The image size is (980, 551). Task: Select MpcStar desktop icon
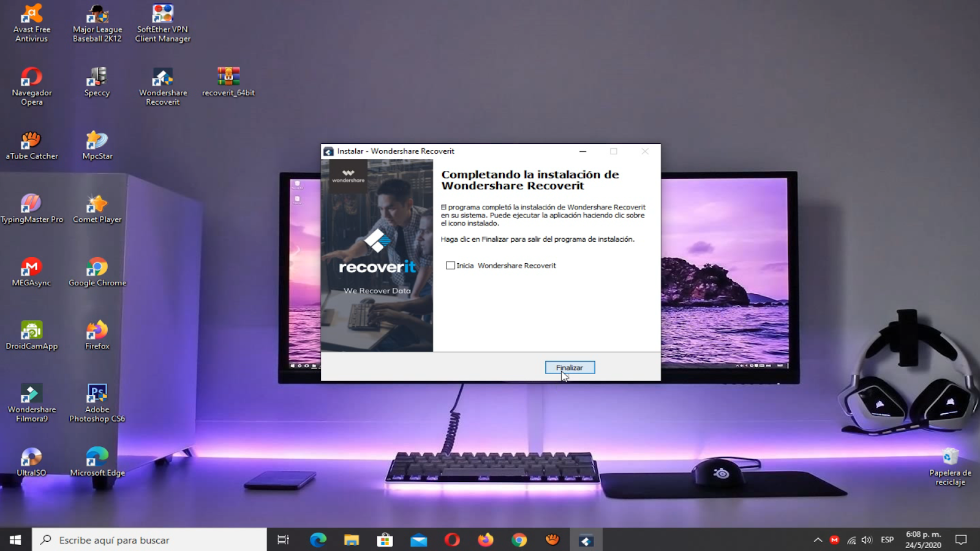(97, 146)
